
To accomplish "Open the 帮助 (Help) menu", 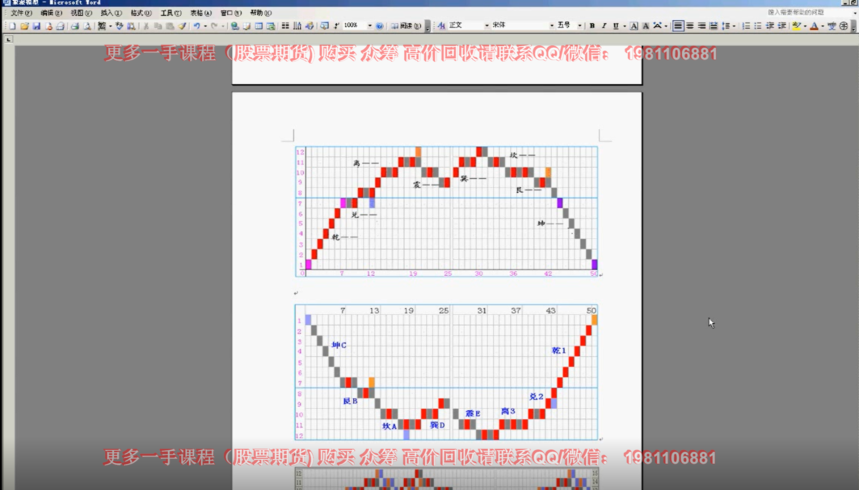I will [x=260, y=13].
